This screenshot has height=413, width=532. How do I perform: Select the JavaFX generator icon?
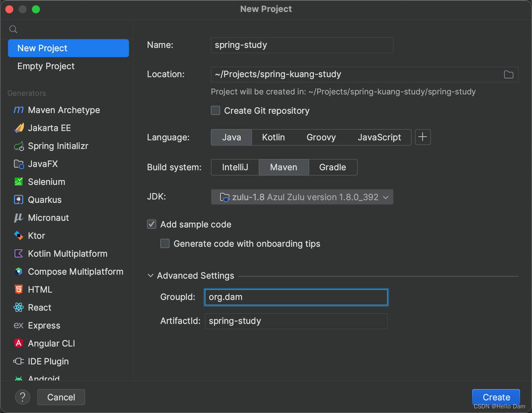(19, 164)
